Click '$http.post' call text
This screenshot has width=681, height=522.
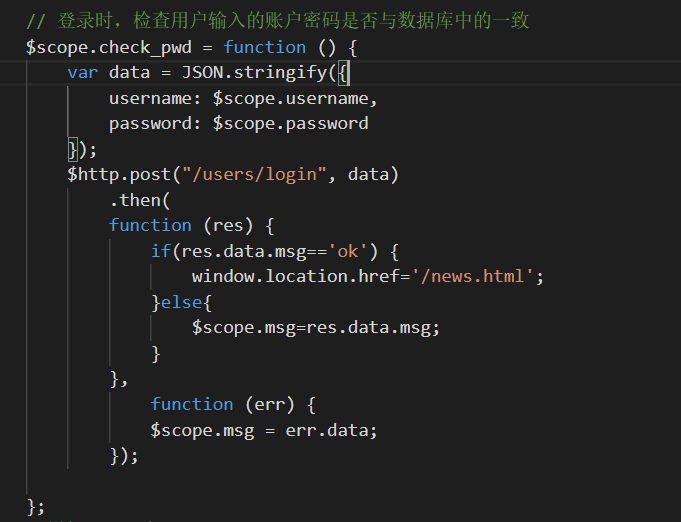pos(119,175)
